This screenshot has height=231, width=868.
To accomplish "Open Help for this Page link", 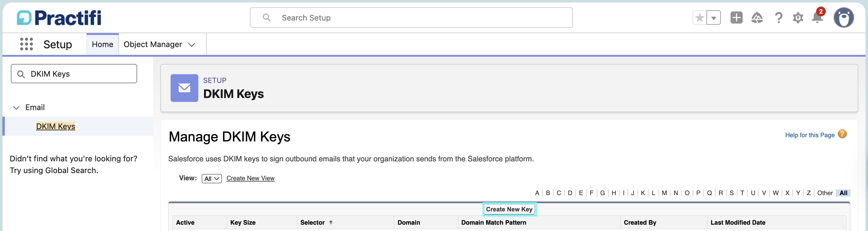I will [810, 135].
